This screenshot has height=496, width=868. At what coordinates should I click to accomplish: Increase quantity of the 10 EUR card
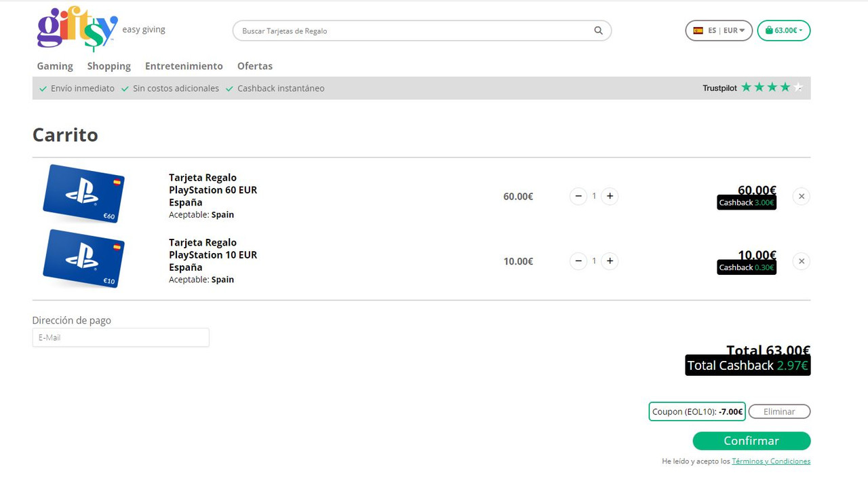click(x=610, y=261)
